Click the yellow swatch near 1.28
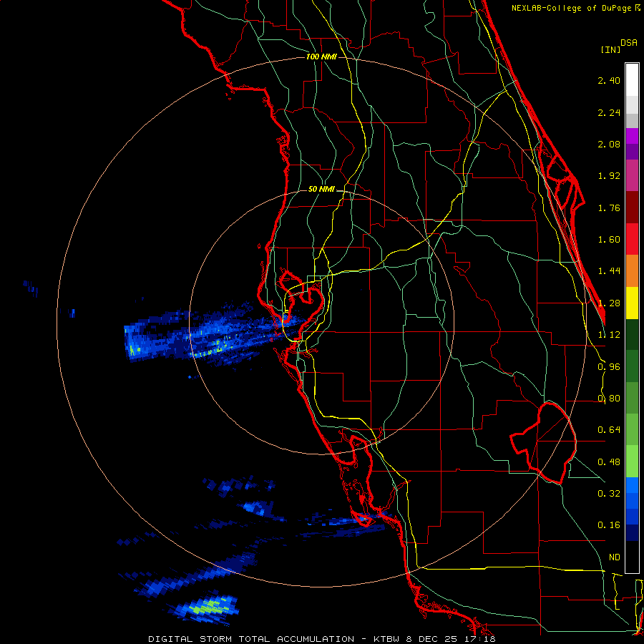Viewport: 644px width, 644px height. [632, 303]
